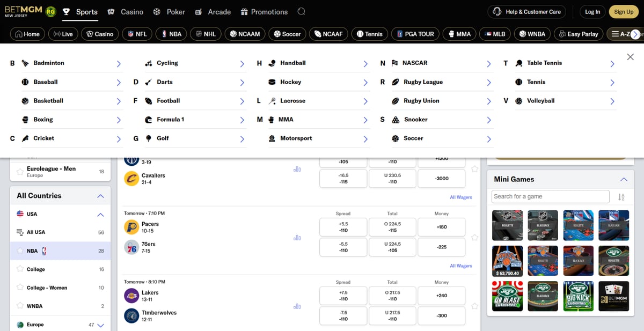Bet Pacers moneyline +180
Image resolution: width=644 pixels, height=331 pixels.
pyautogui.click(x=442, y=227)
